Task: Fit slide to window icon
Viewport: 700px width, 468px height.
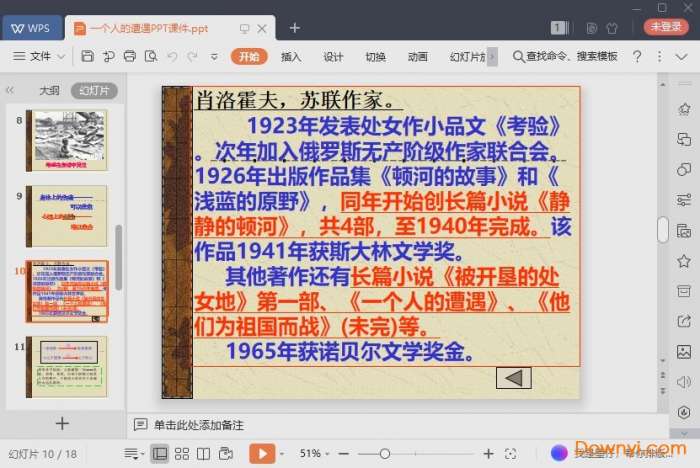Action: 510,454
